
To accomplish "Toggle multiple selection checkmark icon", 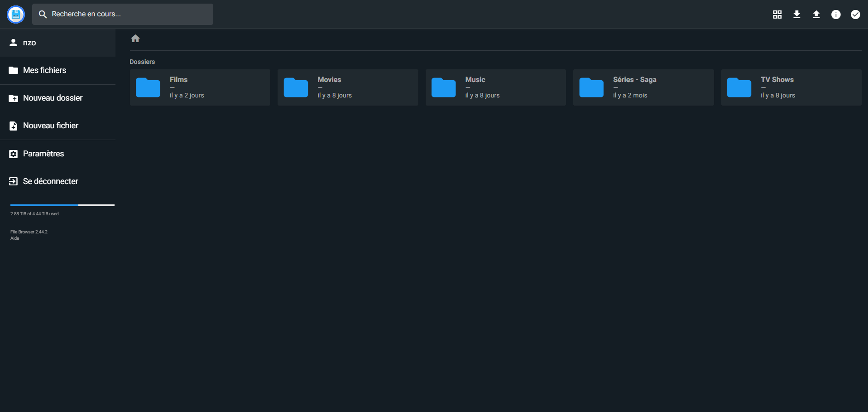I will 855,15.
